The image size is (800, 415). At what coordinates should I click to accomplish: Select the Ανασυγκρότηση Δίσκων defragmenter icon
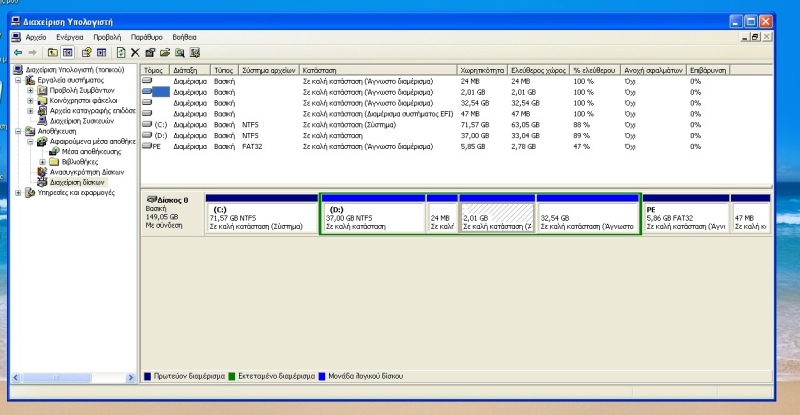(x=42, y=172)
